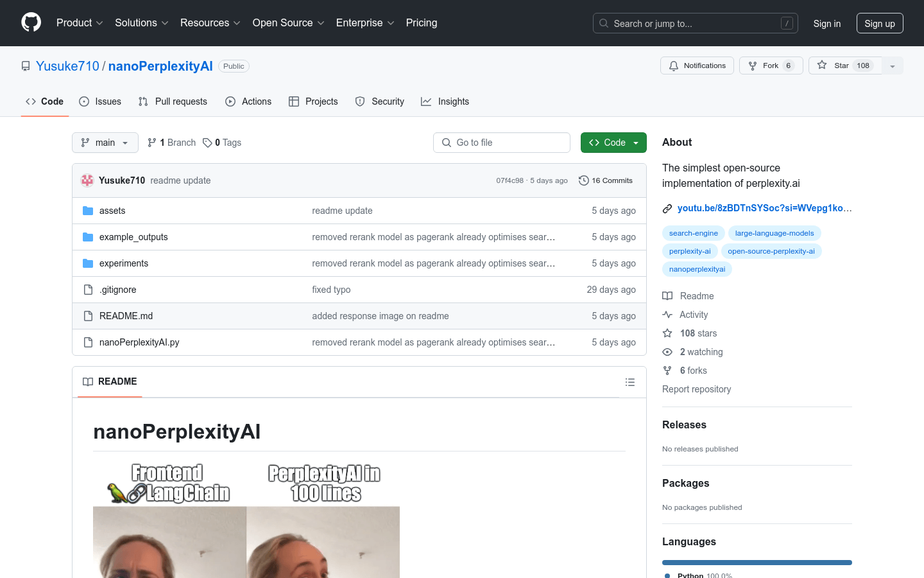Click the 07f4c98 commit hash
Screen dimensions: 924x578
pos(510,180)
